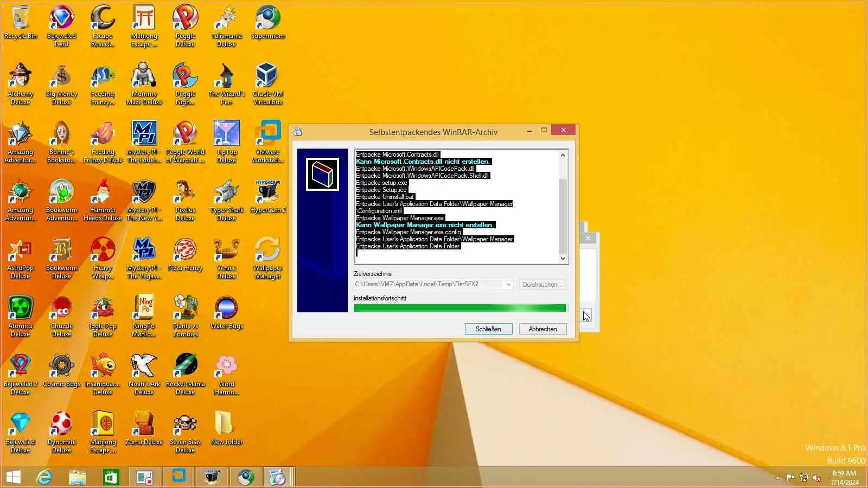Click the NingPo MahJong desktop icon
The width and height of the screenshot is (868, 488).
pyautogui.click(x=144, y=316)
